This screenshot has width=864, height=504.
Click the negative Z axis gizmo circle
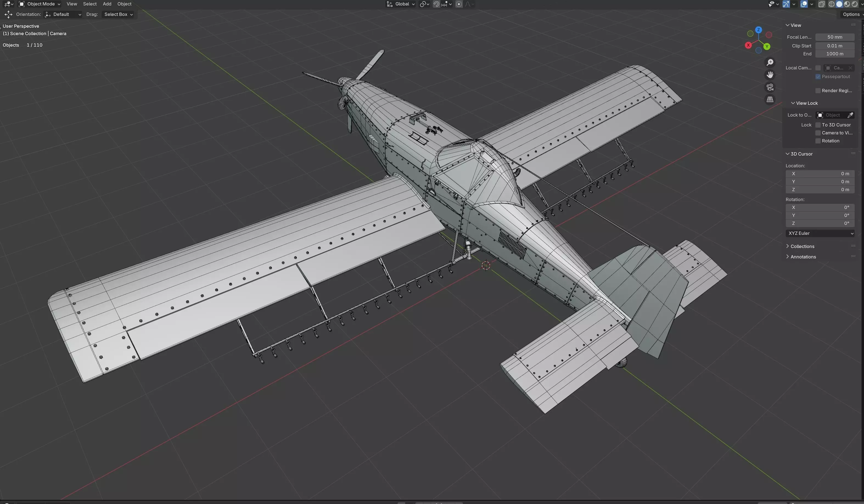(758, 50)
